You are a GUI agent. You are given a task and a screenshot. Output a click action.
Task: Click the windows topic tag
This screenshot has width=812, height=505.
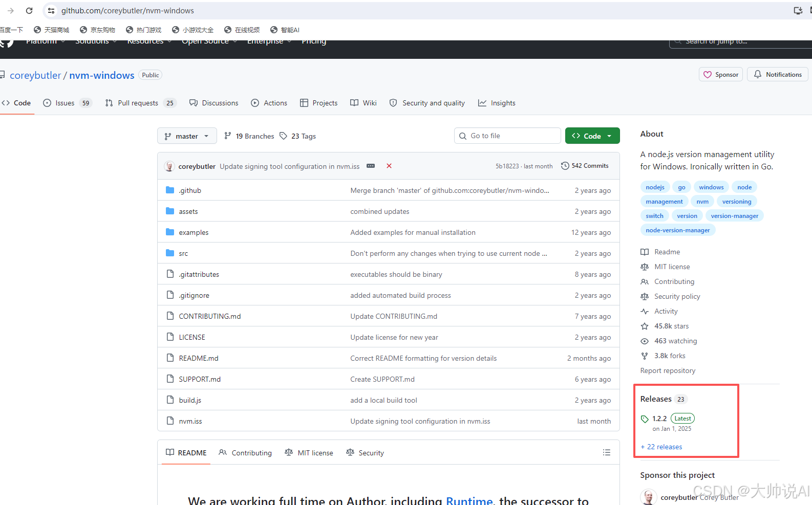[x=711, y=187]
